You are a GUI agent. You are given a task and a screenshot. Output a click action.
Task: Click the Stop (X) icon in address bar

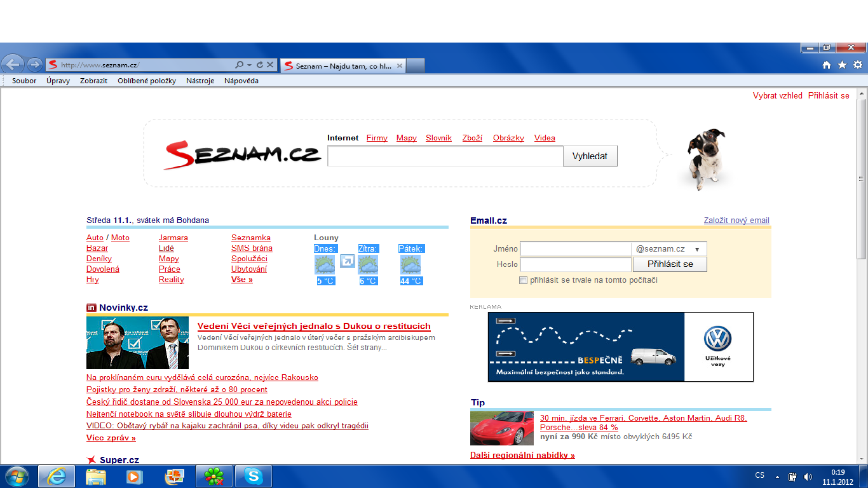(x=270, y=65)
